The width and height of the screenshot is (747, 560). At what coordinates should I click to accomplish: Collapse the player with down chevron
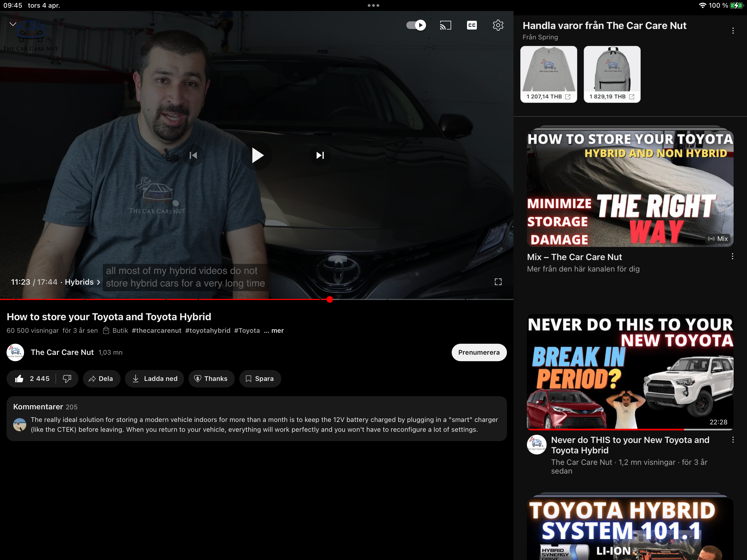click(x=13, y=24)
